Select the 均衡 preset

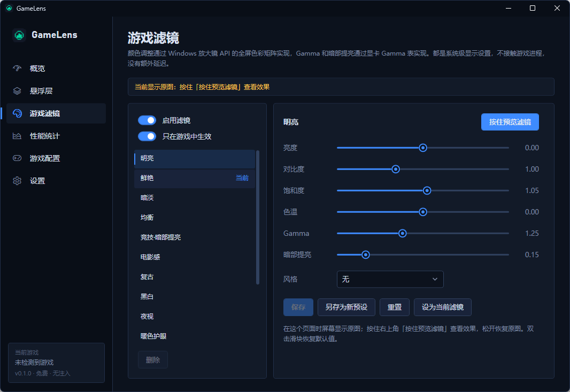[195, 218]
